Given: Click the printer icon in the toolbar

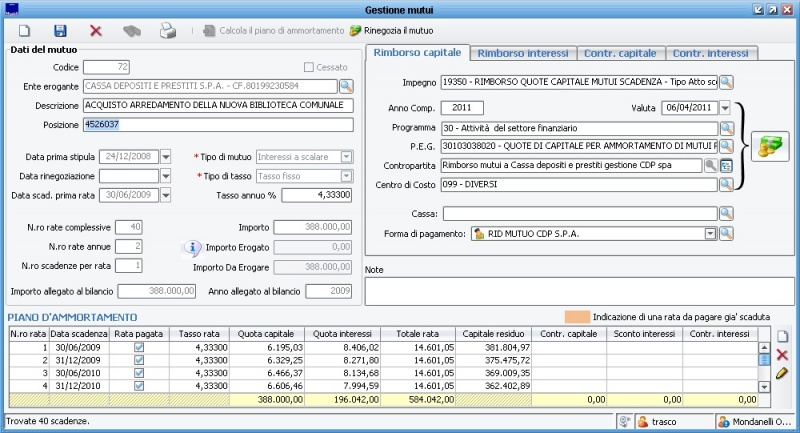Looking at the screenshot, I should click(x=168, y=31).
